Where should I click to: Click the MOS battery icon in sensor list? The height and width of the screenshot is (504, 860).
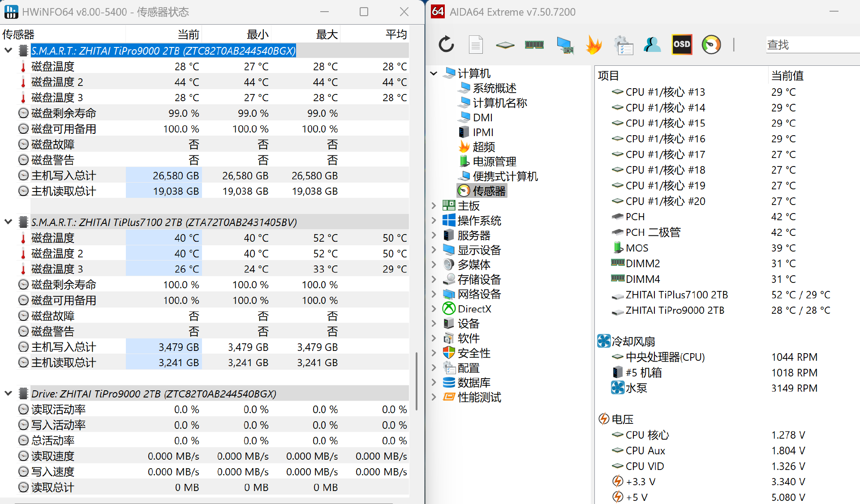point(618,248)
